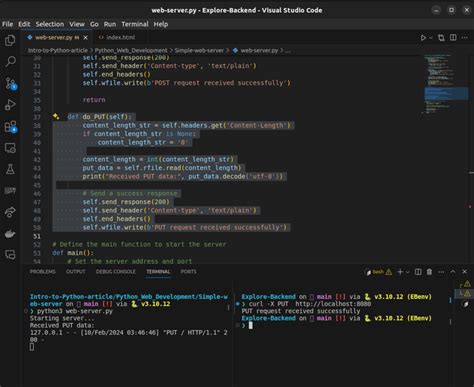Open the Run and Debug view
The height and width of the screenshot is (387, 474).
coord(10,105)
